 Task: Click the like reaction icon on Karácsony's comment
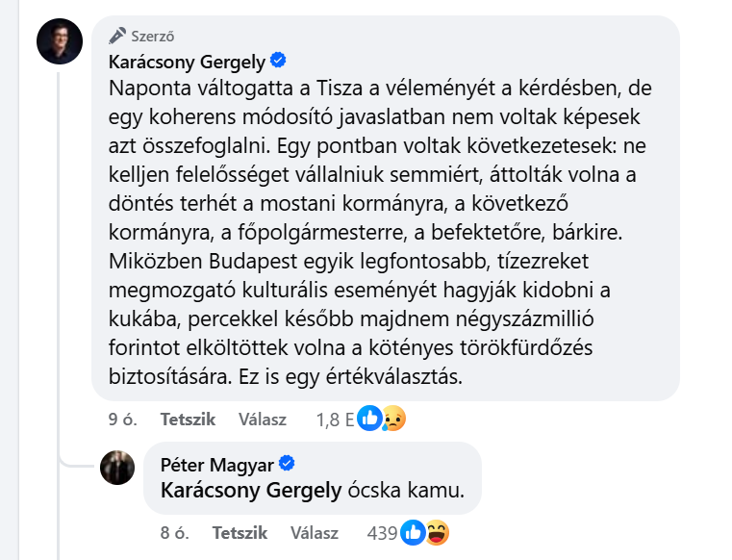tap(370, 419)
